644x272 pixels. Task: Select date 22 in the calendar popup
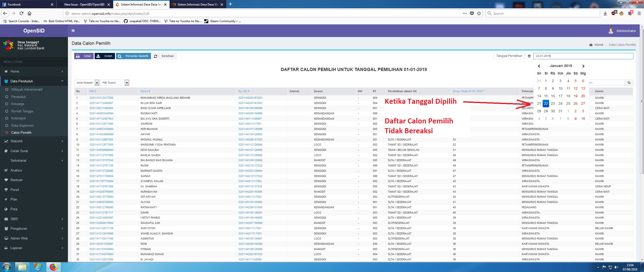point(545,103)
